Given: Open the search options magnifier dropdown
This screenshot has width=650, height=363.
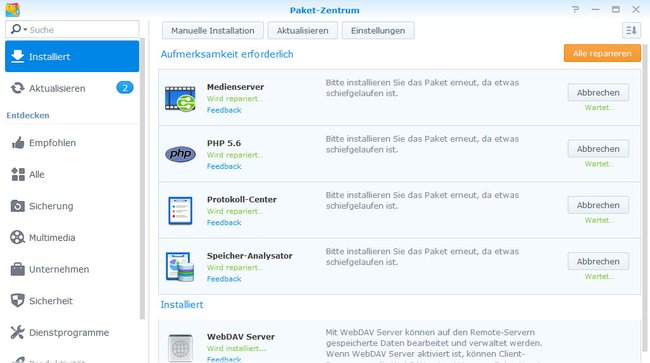Looking at the screenshot, I should [x=19, y=29].
